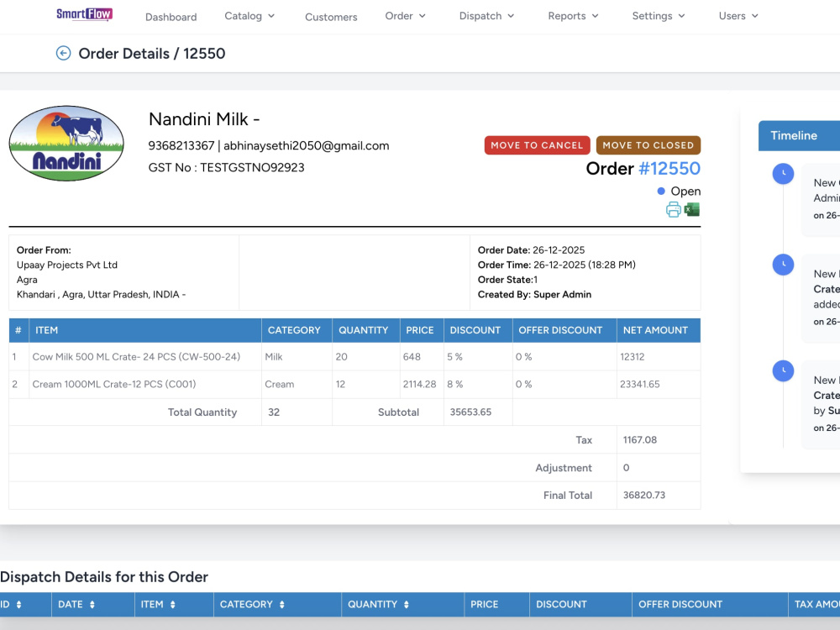Screen dimensions: 840x630
Task: Click final total 36820.73
Action: coord(644,495)
